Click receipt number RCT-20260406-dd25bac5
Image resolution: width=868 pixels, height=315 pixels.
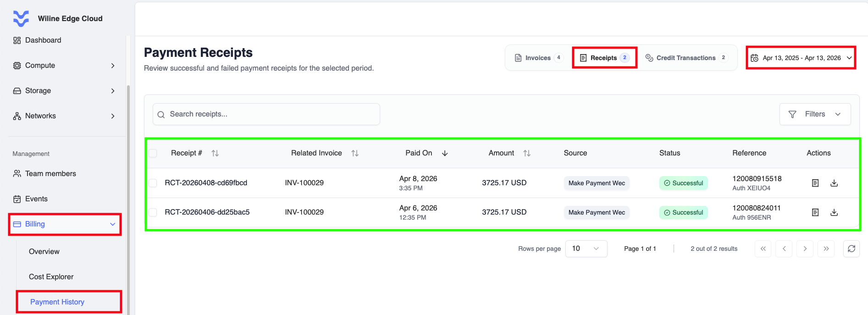tap(207, 212)
